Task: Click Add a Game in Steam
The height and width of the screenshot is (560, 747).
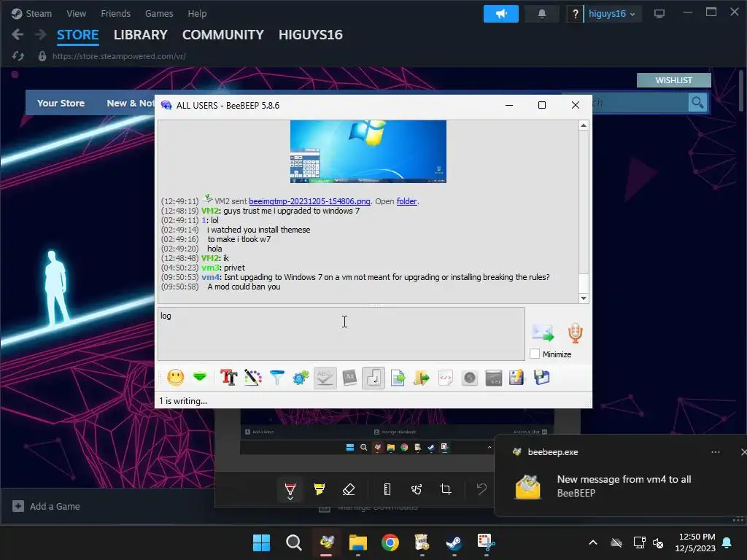Action: pos(46,506)
